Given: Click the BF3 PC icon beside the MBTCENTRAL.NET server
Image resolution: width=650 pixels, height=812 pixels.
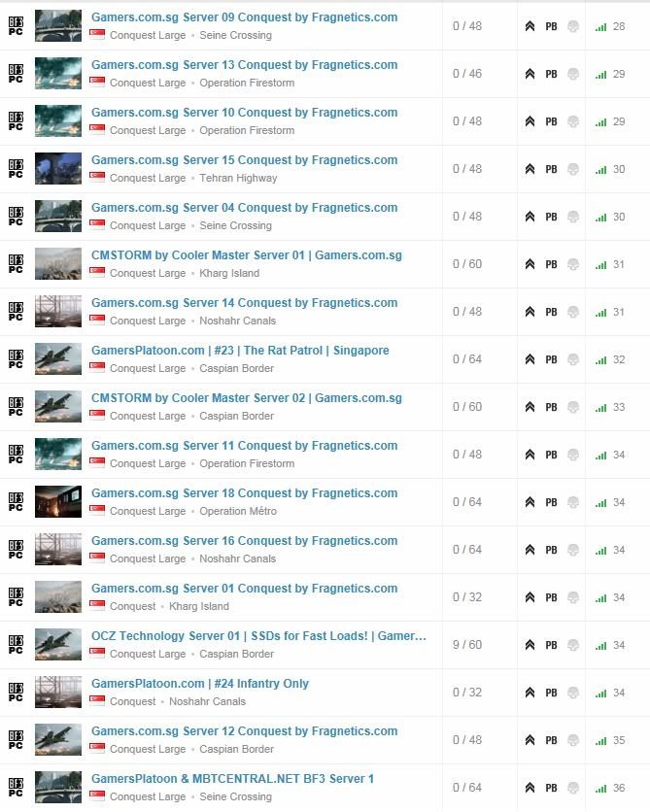Looking at the screenshot, I should [x=16, y=788].
